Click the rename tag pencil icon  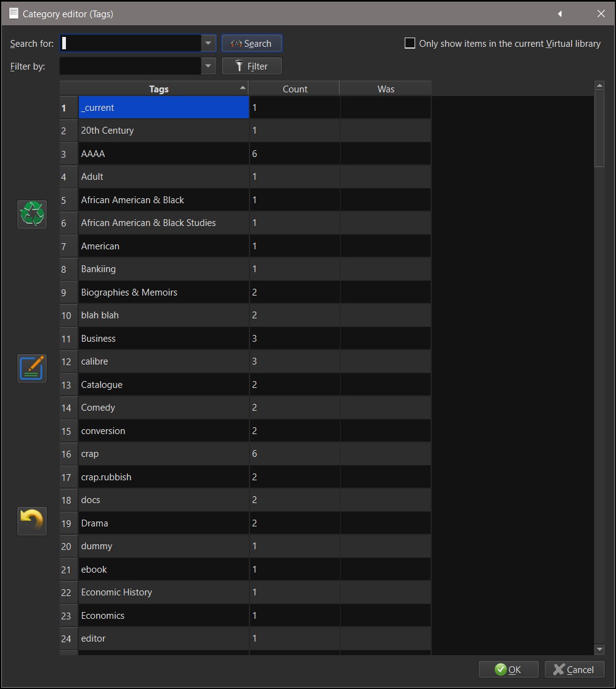pos(32,368)
